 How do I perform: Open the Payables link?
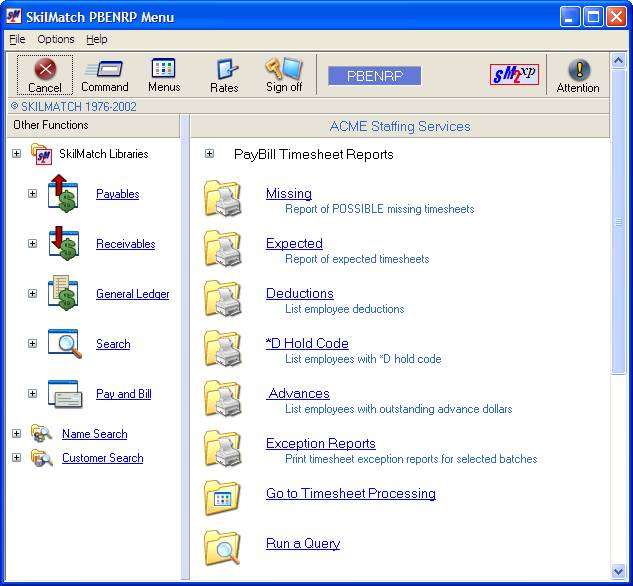click(x=117, y=194)
